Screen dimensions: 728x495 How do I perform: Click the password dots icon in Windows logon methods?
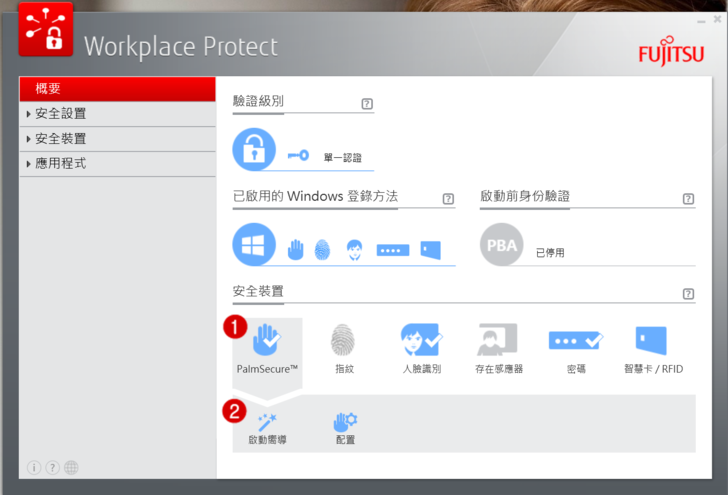click(393, 250)
